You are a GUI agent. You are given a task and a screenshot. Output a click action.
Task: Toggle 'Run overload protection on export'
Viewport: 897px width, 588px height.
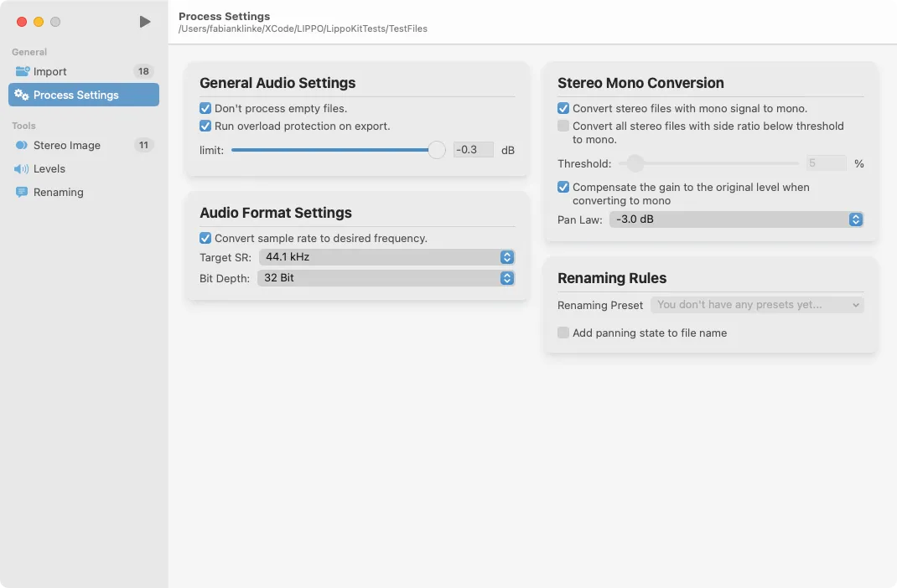(205, 124)
